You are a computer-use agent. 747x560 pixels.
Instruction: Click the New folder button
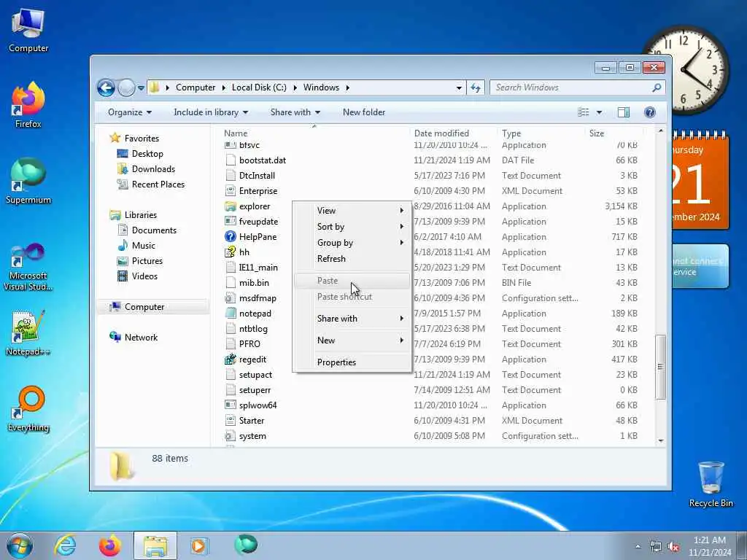tap(364, 112)
